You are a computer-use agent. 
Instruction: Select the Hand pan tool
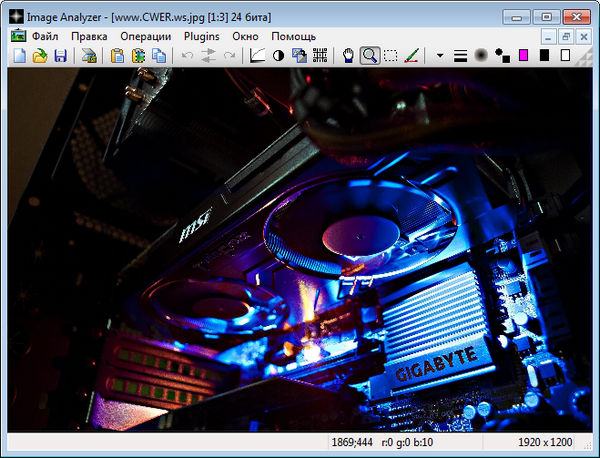pos(349,56)
